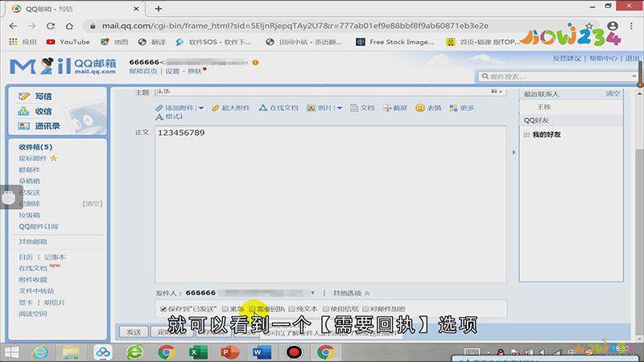Open the 通讯录 contacts icon

(24, 126)
